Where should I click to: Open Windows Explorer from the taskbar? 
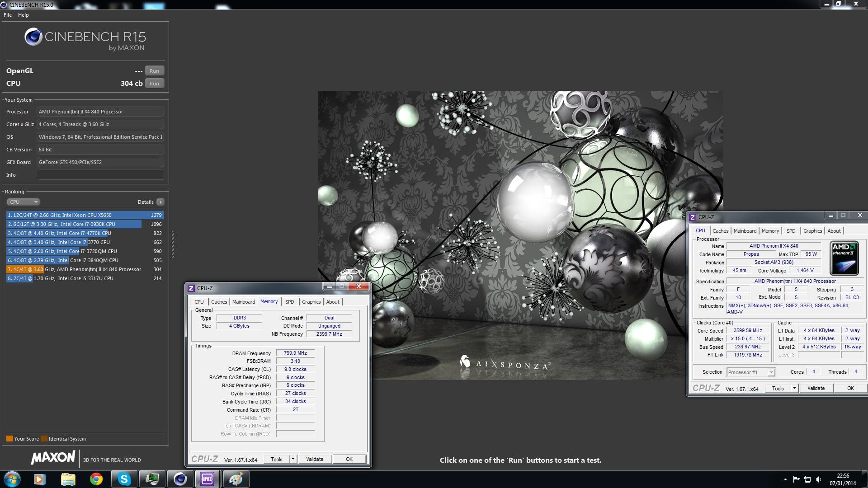point(68,479)
